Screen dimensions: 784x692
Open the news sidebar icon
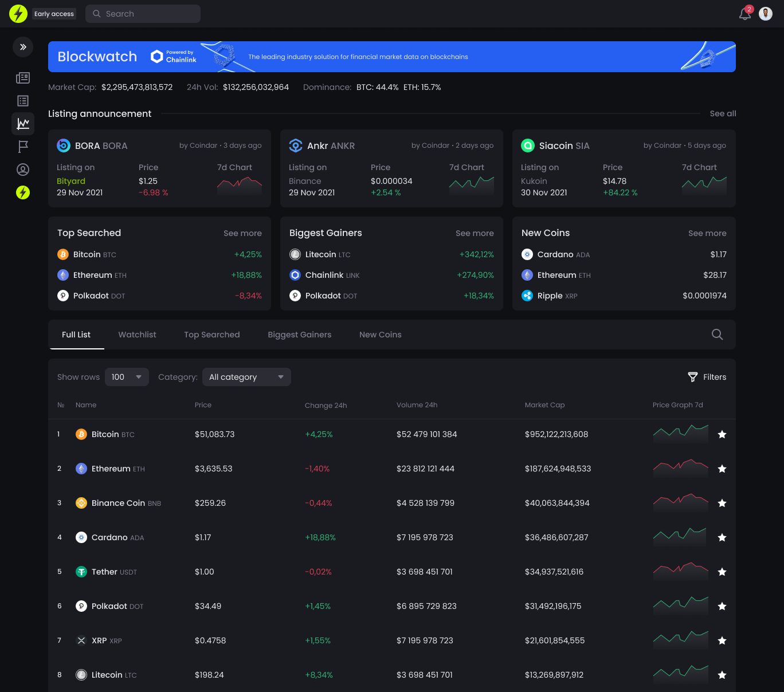(x=23, y=78)
